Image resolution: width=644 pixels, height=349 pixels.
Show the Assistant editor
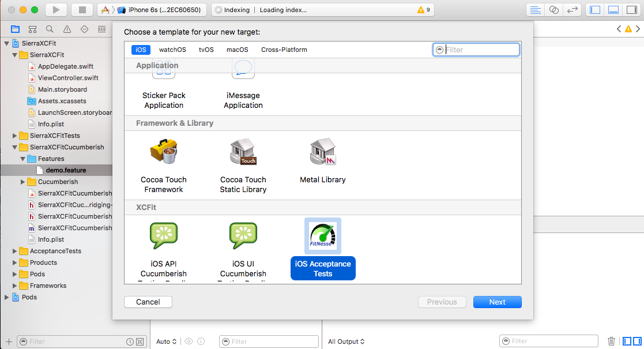[553, 10]
